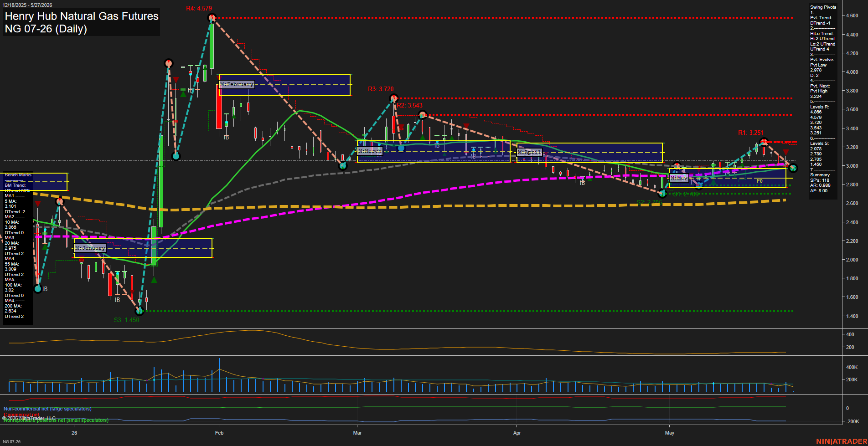Click the R2: 3.543 resistance label

click(x=409, y=105)
